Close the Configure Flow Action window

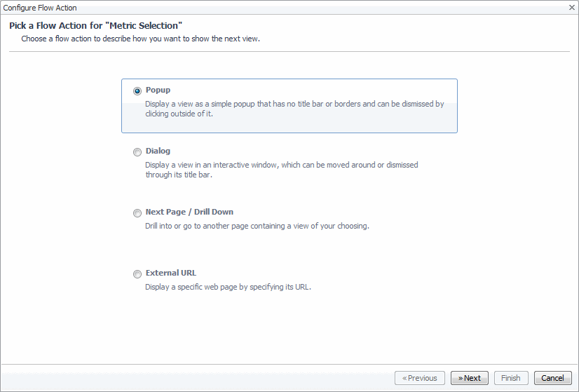571,7
